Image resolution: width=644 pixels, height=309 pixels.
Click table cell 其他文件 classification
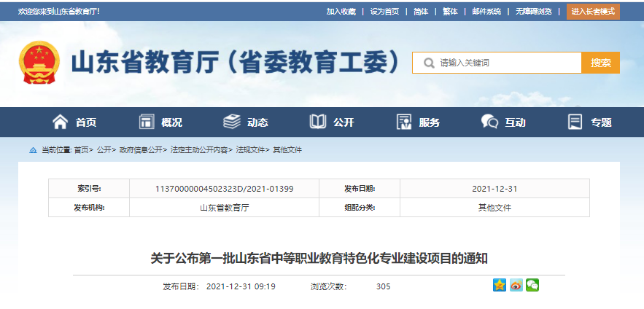point(494,208)
